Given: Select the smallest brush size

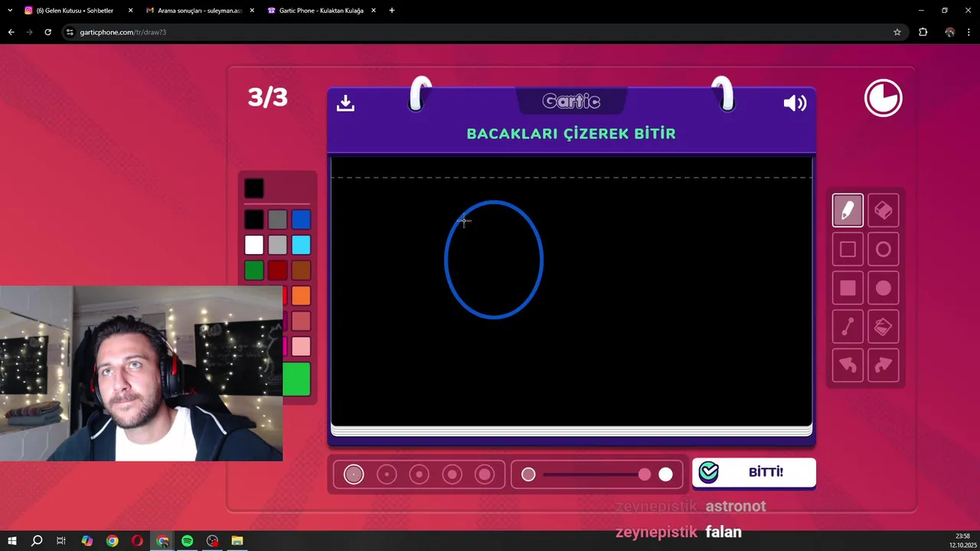Looking at the screenshot, I should coord(354,474).
